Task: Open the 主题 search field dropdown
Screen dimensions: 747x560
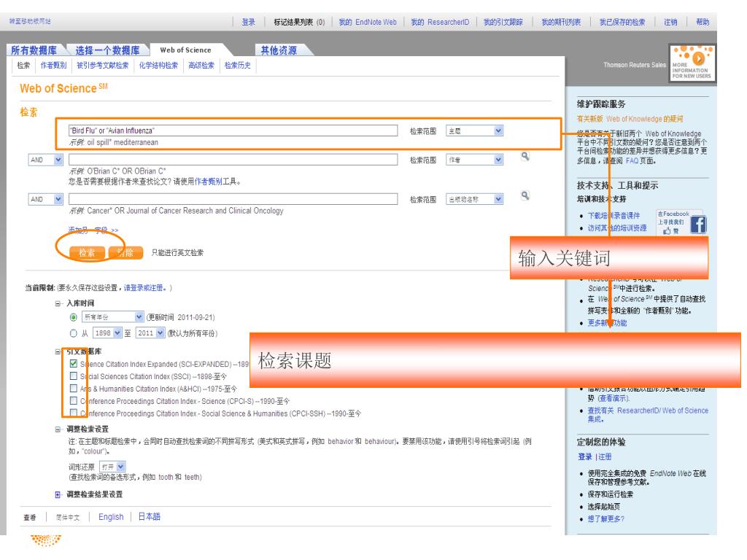Action: [x=475, y=131]
